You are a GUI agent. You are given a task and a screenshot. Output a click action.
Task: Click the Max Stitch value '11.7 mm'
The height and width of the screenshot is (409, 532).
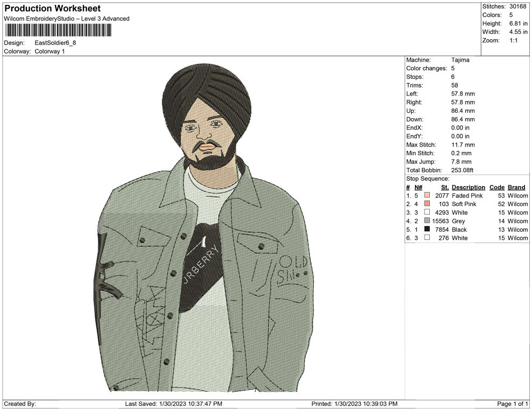coord(463,145)
